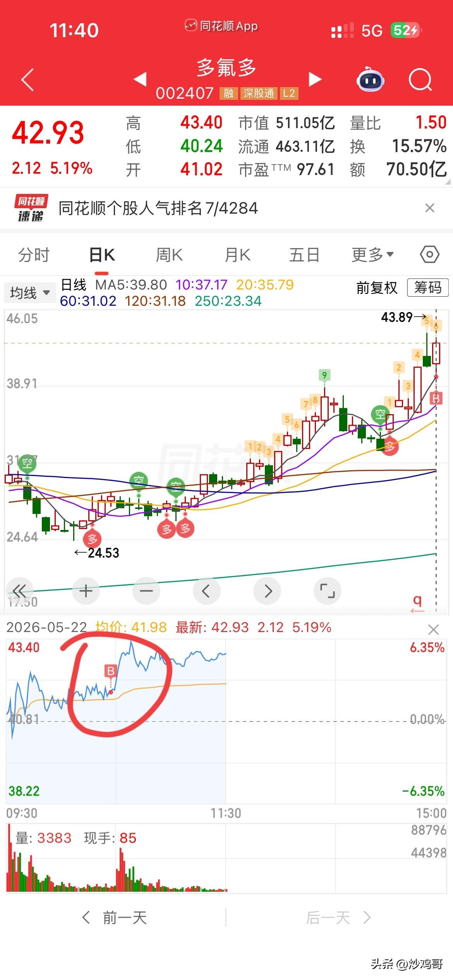
Task: Toggle 前复权 price adjustment
Action: [x=377, y=288]
